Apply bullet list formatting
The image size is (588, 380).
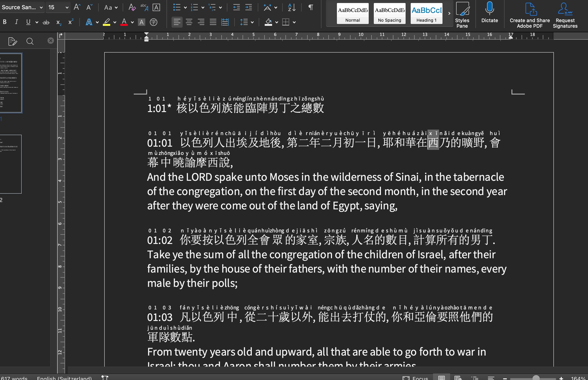tap(177, 7)
